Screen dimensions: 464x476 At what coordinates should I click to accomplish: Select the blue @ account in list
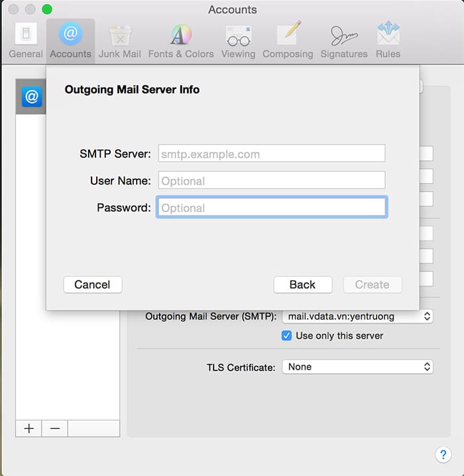32,97
